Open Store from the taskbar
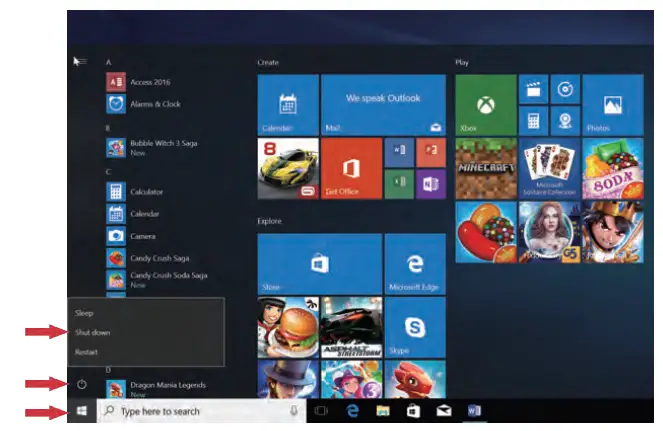Image resolution: width=663 pixels, height=431 pixels. tap(413, 411)
